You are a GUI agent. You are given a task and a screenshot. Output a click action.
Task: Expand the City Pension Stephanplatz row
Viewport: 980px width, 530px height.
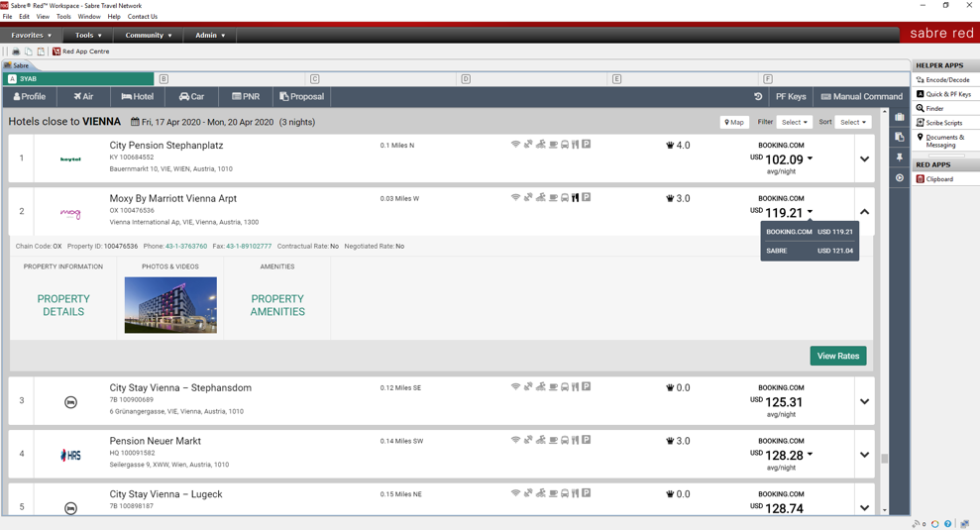click(x=864, y=159)
